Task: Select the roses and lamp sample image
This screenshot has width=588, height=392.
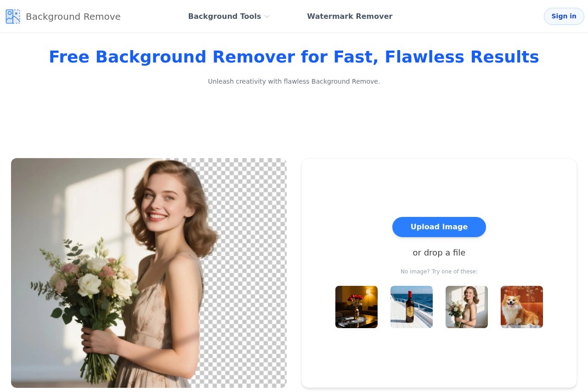Action: click(356, 307)
